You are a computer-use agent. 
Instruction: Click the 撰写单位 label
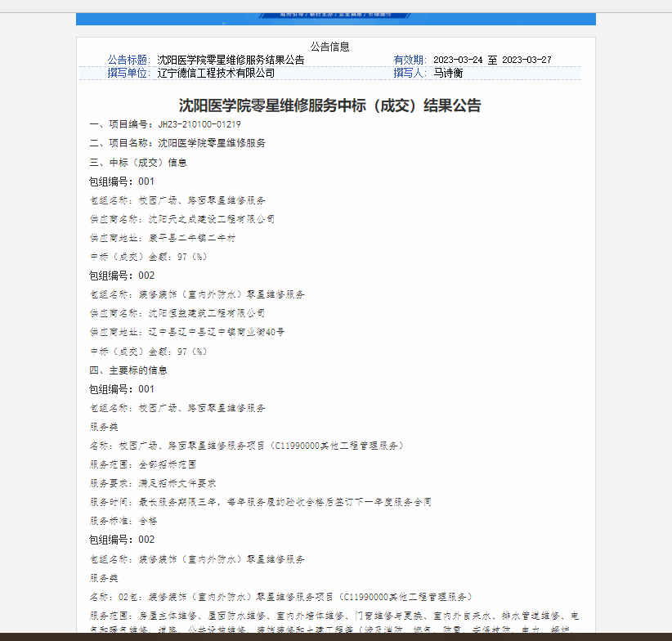(129, 73)
